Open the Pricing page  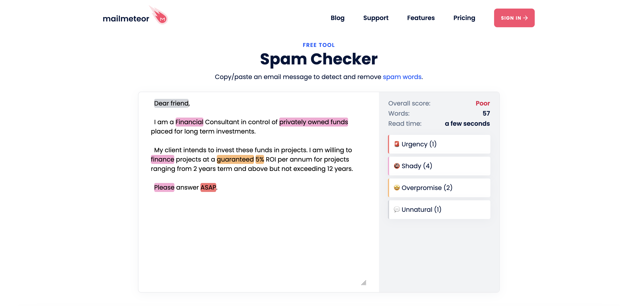click(x=464, y=18)
